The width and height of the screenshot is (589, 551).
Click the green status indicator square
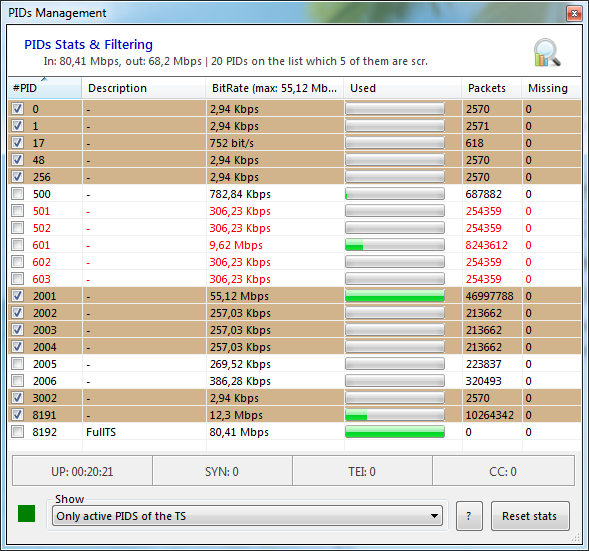(26, 513)
